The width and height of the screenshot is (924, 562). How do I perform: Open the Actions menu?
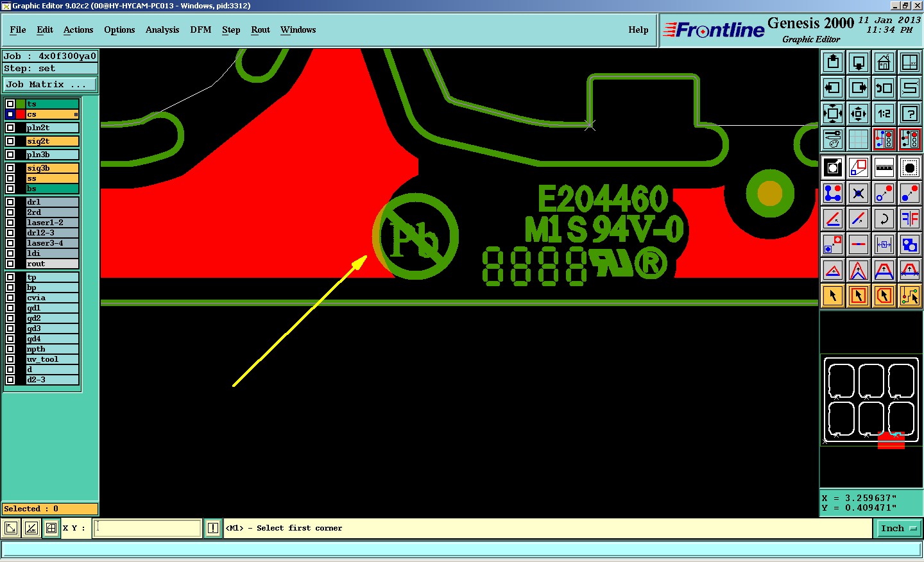point(78,30)
